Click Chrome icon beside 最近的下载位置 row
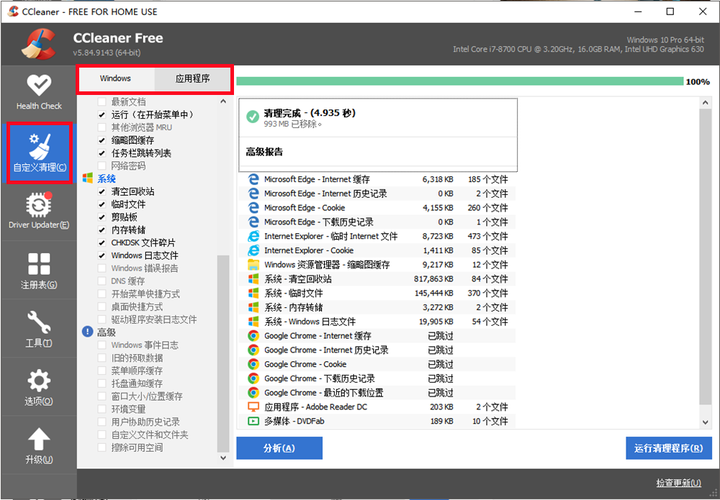Viewport: 720px width, 500px height. tap(253, 393)
